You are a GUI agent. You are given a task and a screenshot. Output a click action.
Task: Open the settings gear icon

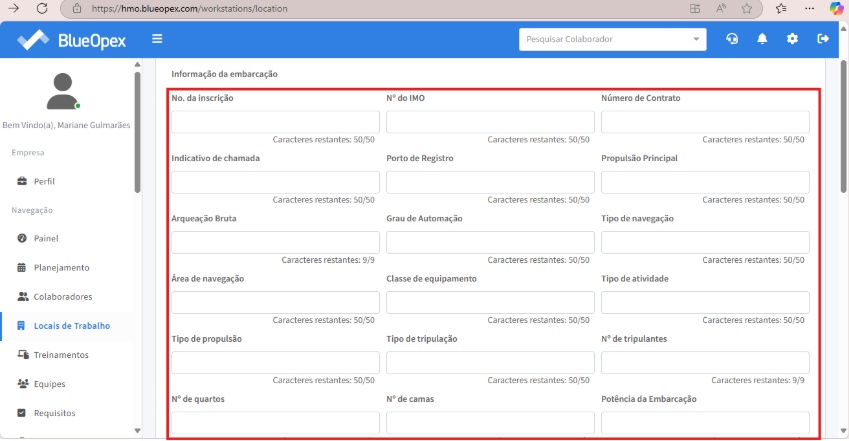point(792,39)
